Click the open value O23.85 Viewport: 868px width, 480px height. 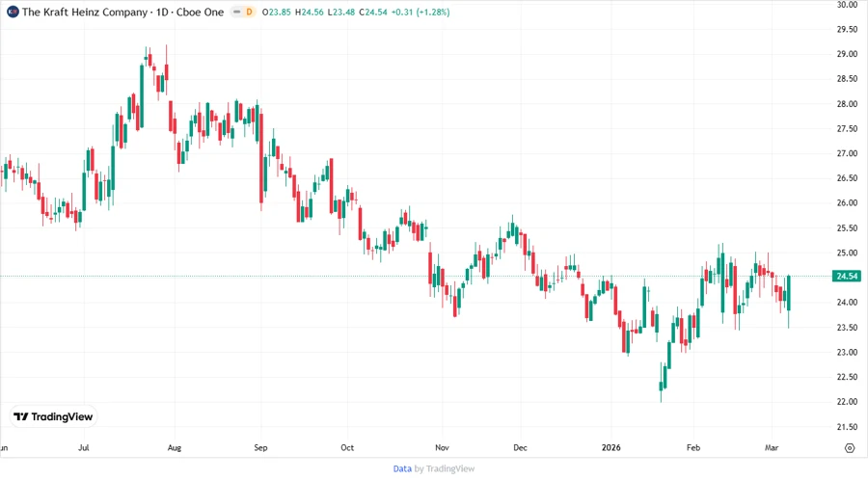point(277,12)
